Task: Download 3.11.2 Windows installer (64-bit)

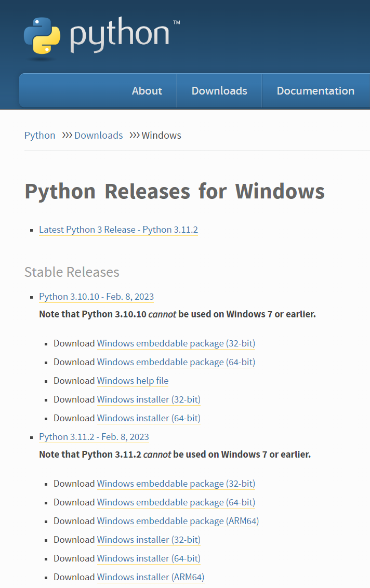Action: (x=149, y=559)
